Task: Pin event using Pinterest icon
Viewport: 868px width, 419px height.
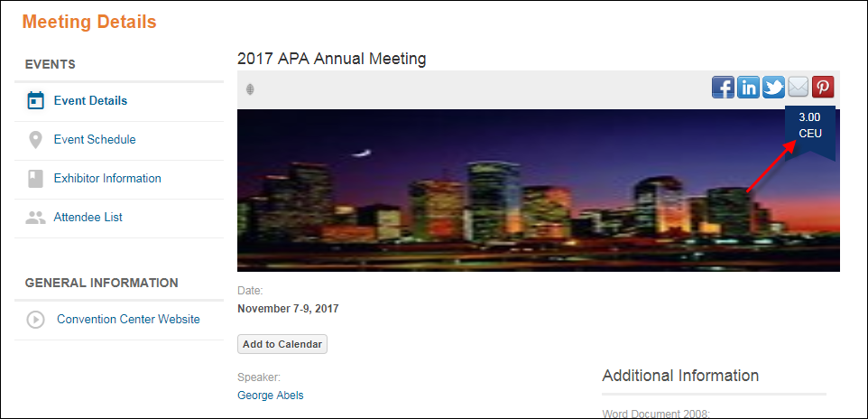Action: pos(823,88)
